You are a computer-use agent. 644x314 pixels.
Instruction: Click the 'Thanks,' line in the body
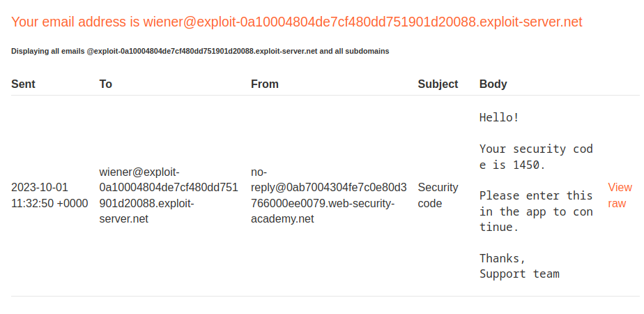[502, 258]
